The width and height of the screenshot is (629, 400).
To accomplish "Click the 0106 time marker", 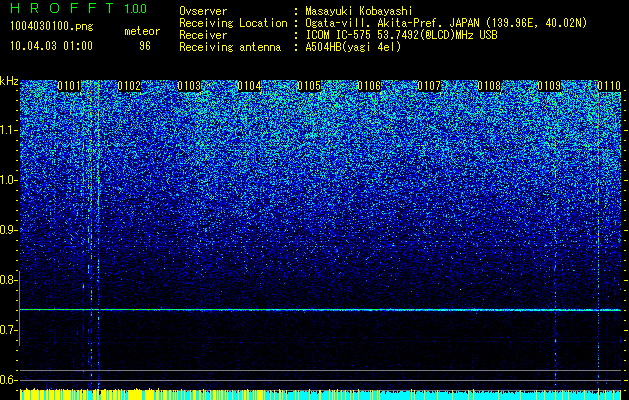I will (x=369, y=86).
